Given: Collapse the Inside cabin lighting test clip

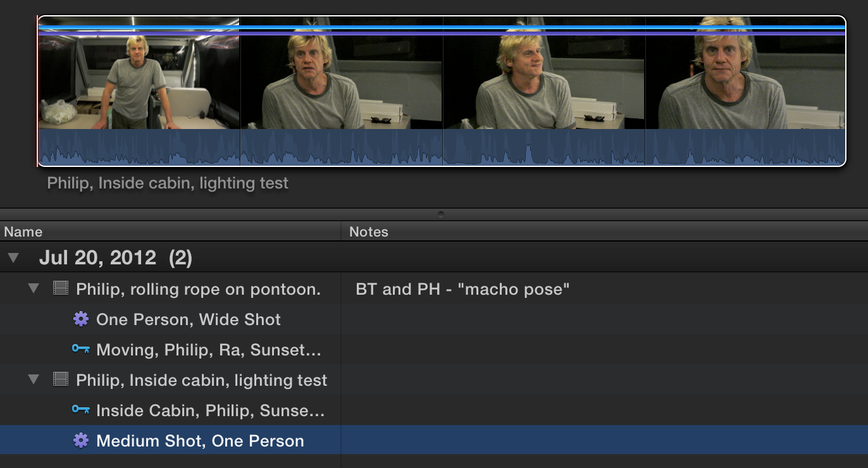Looking at the screenshot, I should pyautogui.click(x=34, y=380).
